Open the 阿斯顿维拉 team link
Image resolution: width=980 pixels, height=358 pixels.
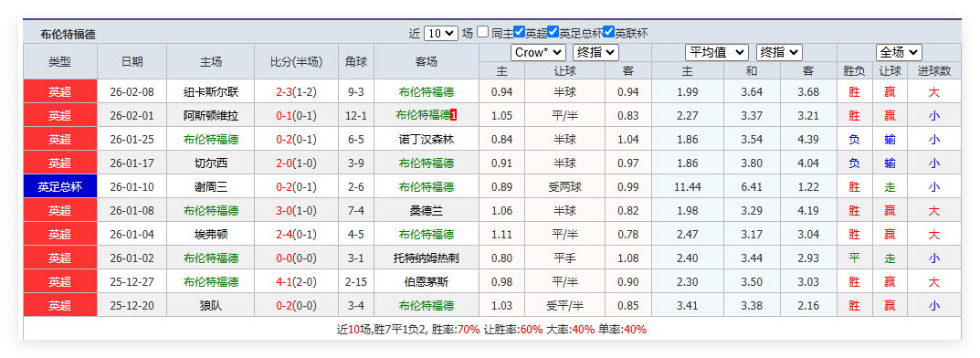click(x=211, y=116)
